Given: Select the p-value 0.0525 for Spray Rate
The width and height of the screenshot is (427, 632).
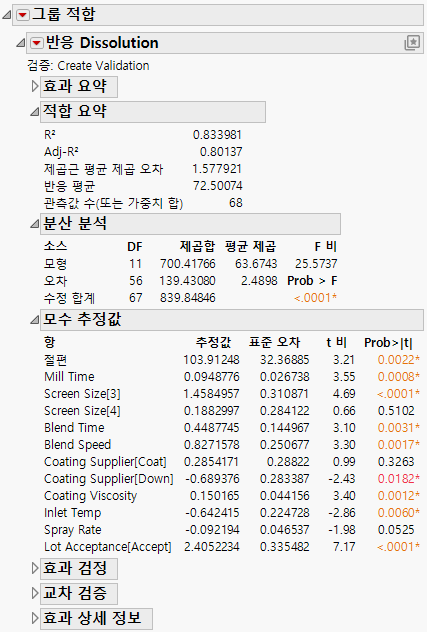Looking at the screenshot, I should (x=396, y=530).
